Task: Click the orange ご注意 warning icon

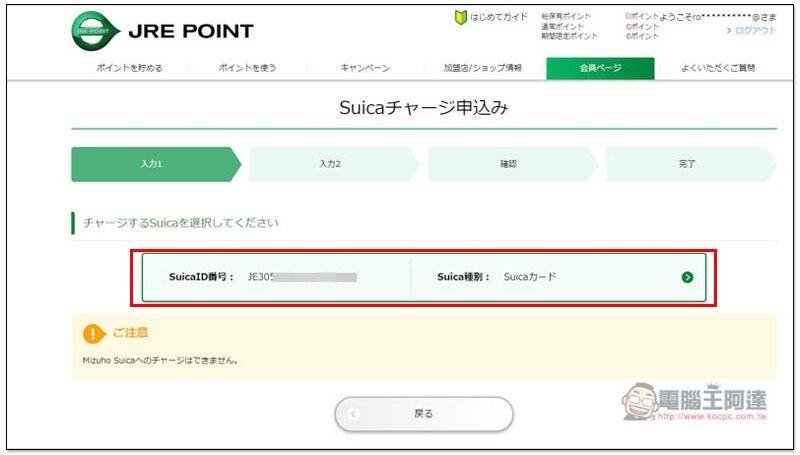Action: (x=94, y=334)
